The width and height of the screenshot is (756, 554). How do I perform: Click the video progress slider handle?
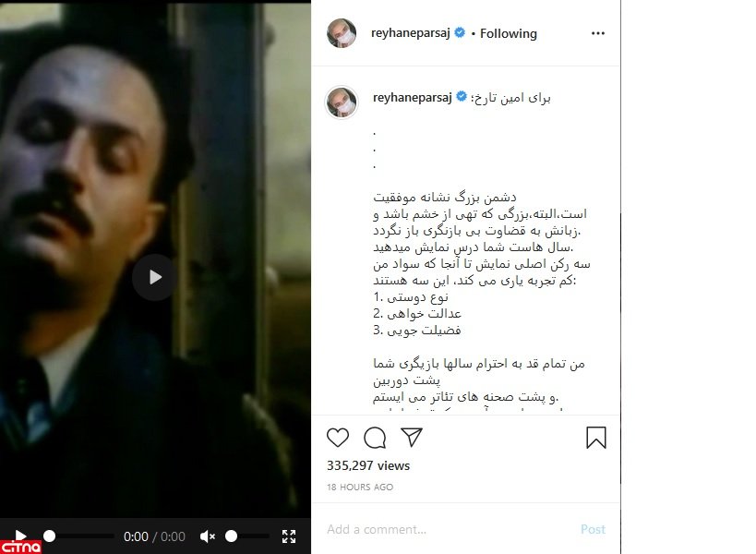(49, 536)
